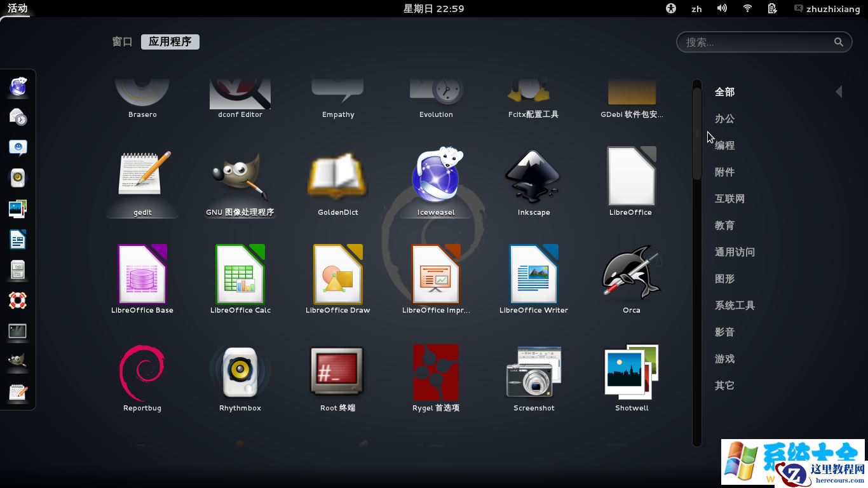Image resolution: width=868 pixels, height=488 pixels.
Task: Open the volume indicator in the top bar
Action: [722, 8]
